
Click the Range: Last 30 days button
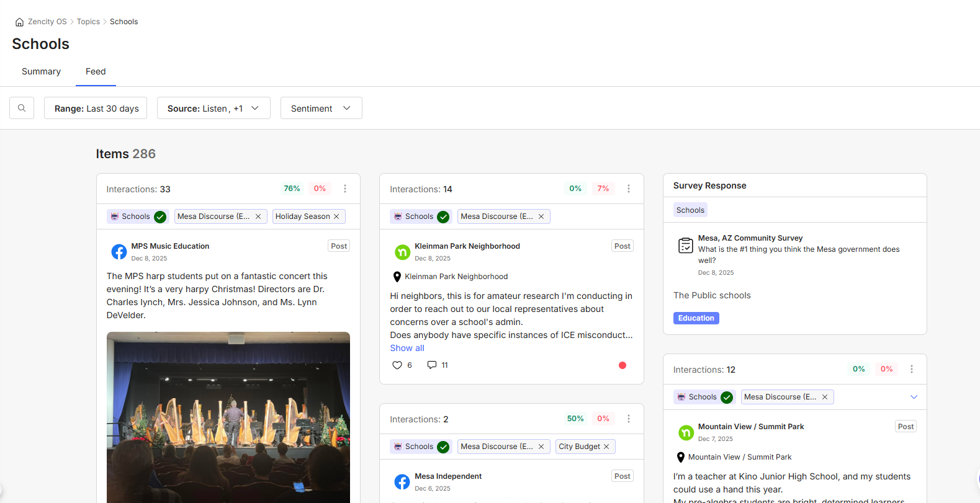click(x=96, y=108)
